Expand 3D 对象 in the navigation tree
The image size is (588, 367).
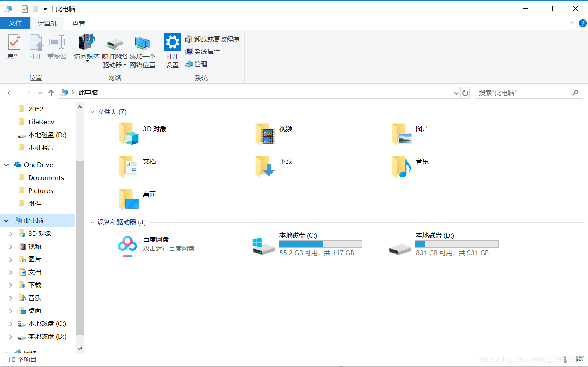(x=11, y=234)
